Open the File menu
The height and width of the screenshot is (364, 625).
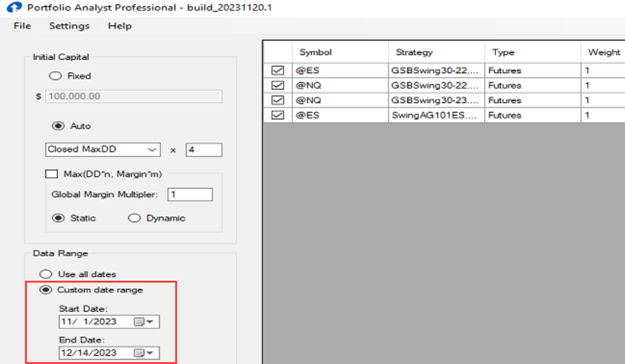coord(22,26)
